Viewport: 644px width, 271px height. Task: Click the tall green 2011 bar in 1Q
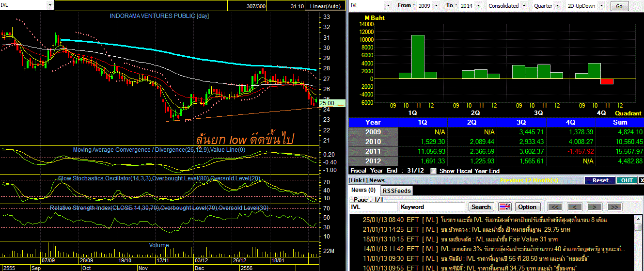(418, 57)
